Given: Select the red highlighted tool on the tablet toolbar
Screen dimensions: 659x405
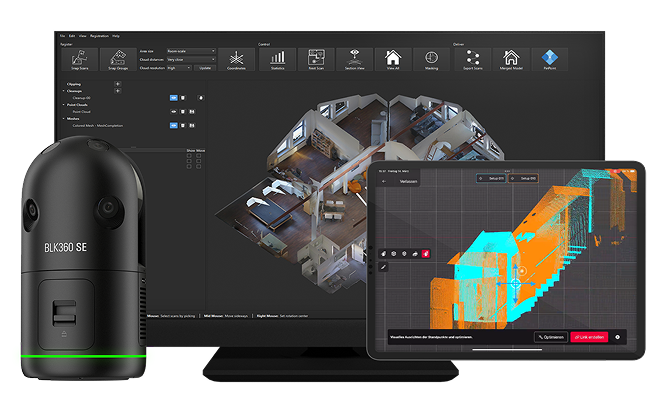Looking at the screenshot, I should 426,254.
